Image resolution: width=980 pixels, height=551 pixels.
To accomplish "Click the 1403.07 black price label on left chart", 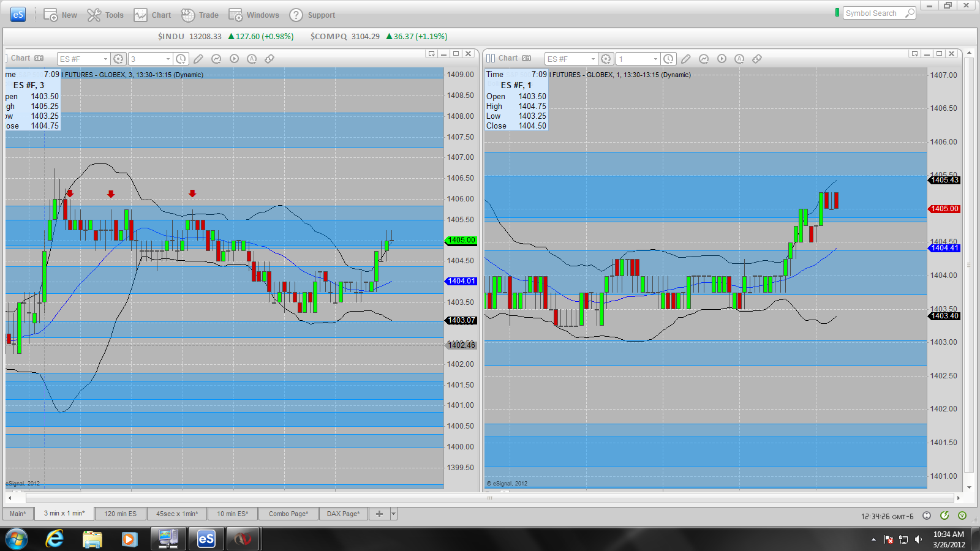I will [x=461, y=320].
